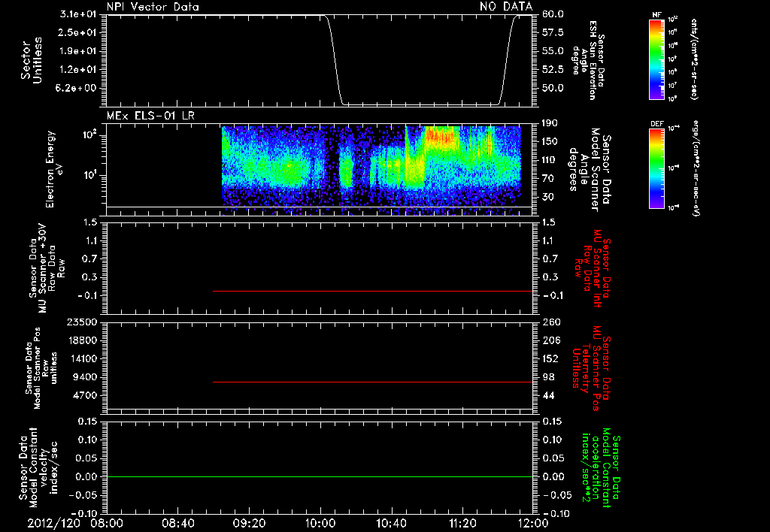Click the '9400' scanner position tick
The width and height of the screenshot is (770, 532).
pyautogui.click(x=85, y=377)
